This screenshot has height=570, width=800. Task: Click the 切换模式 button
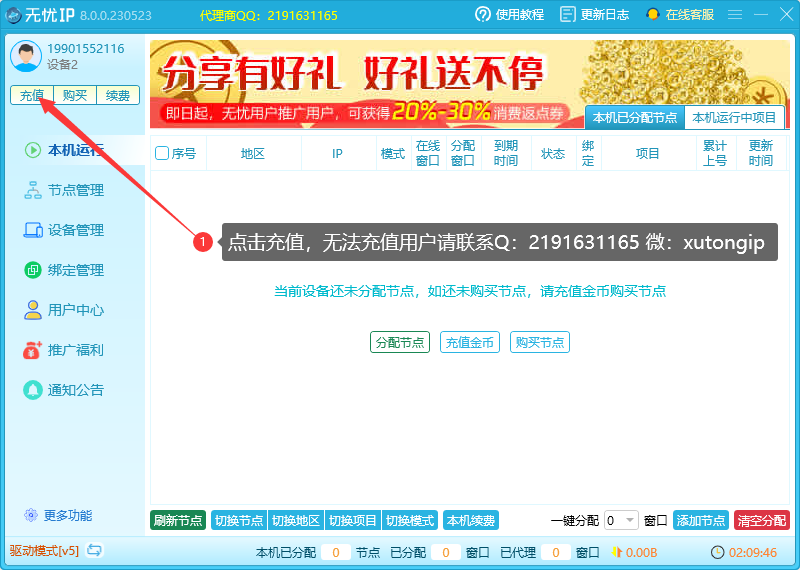pyautogui.click(x=410, y=521)
